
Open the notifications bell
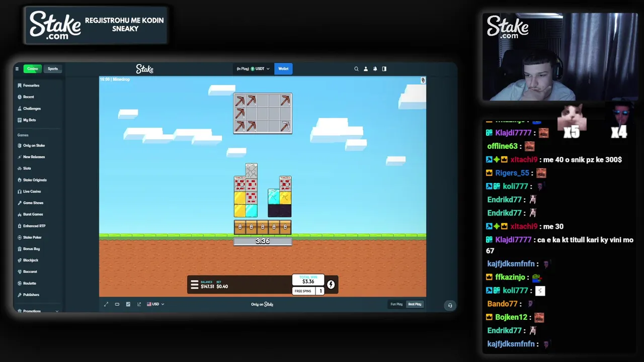click(x=375, y=69)
